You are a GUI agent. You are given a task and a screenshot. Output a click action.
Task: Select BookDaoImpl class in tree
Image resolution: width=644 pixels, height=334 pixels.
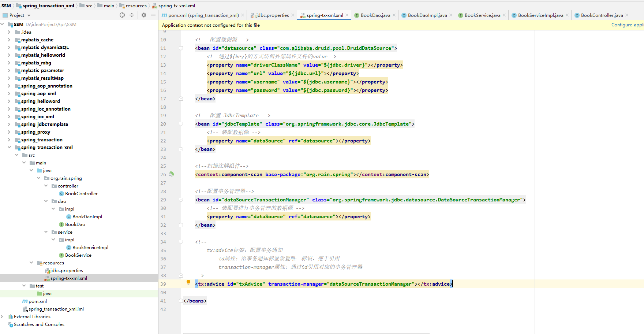(87, 216)
